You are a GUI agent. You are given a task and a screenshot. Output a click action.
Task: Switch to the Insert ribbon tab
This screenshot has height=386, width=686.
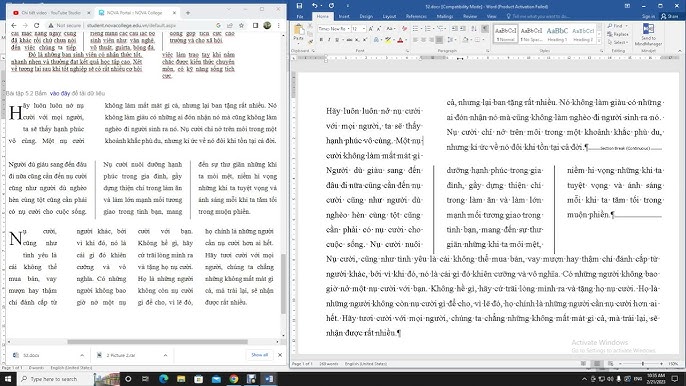click(x=344, y=16)
